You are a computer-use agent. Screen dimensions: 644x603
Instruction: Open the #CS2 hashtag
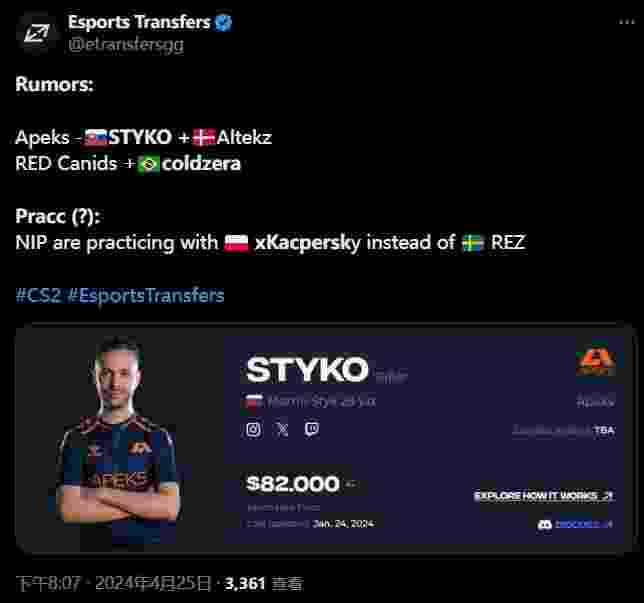click(x=38, y=295)
